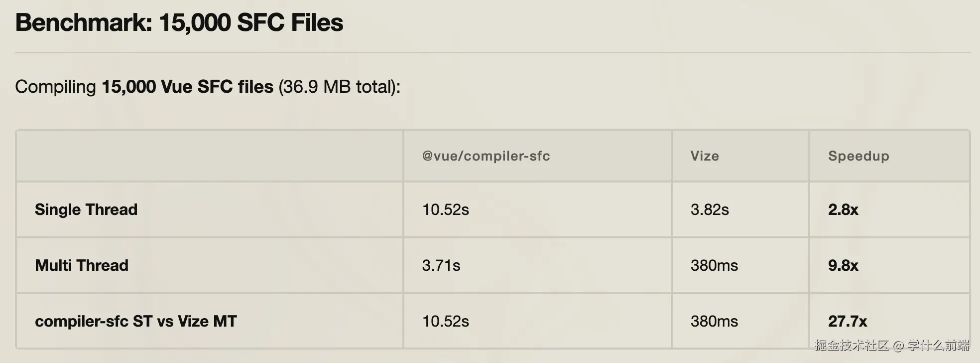This screenshot has height=363, width=980.
Task: Click 380ms in the Multi Thread row
Action: pyautogui.click(x=714, y=265)
